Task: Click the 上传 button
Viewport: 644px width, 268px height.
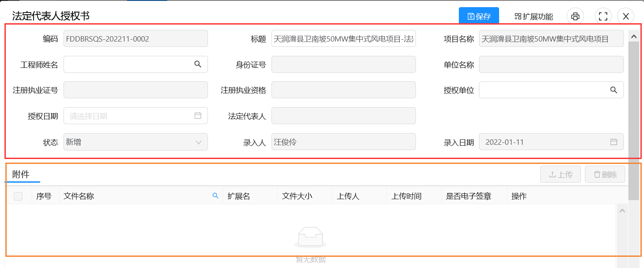Action: pyautogui.click(x=560, y=174)
